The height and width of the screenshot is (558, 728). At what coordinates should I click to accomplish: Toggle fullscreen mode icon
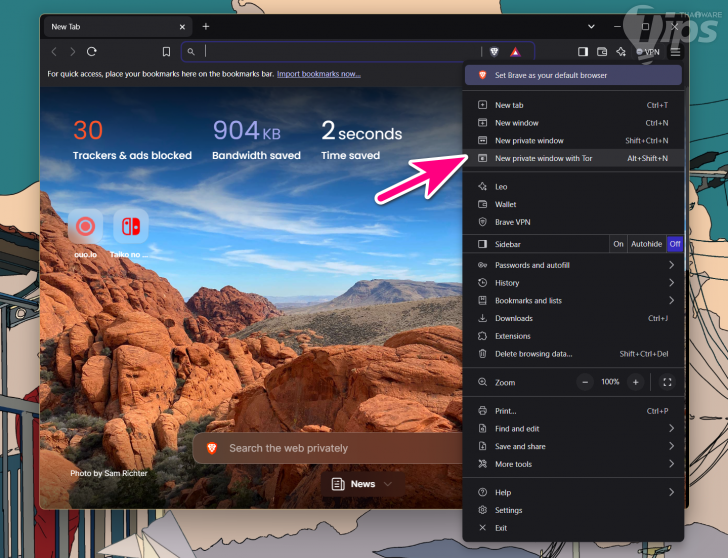tap(667, 382)
